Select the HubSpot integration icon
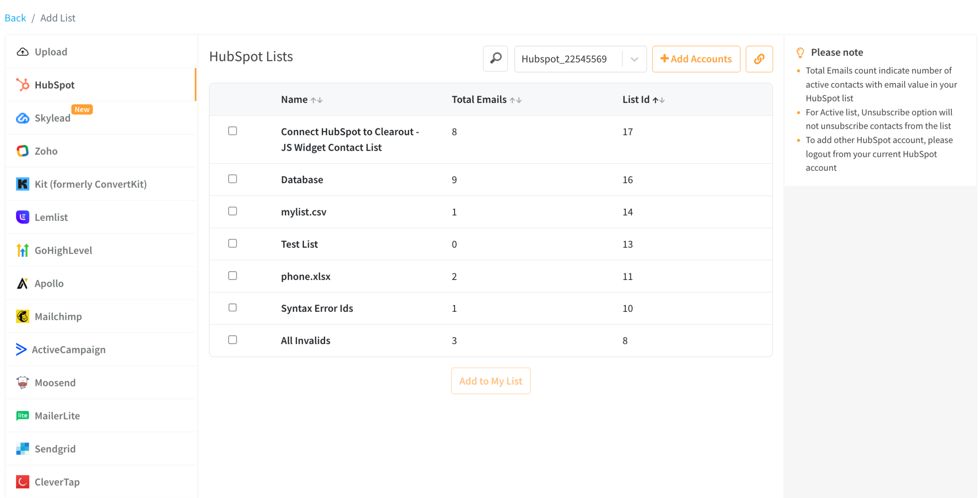Image resolution: width=980 pixels, height=498 pixels. point(23,85)
